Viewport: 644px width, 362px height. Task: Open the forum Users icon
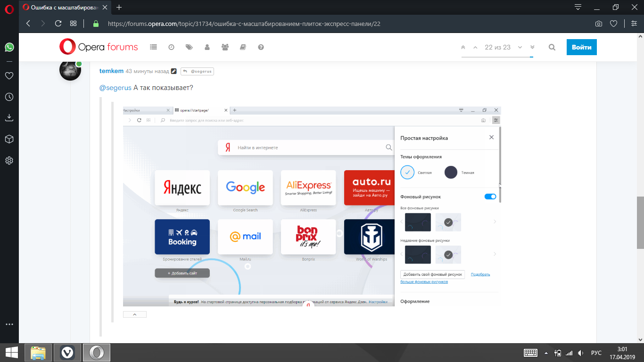click(207, 47)
